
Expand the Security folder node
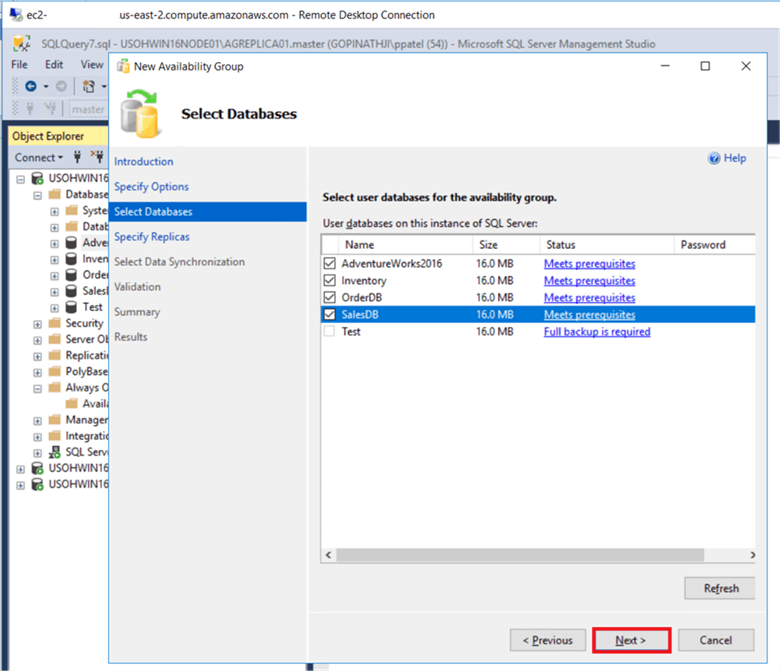click(x=38, y=324)
